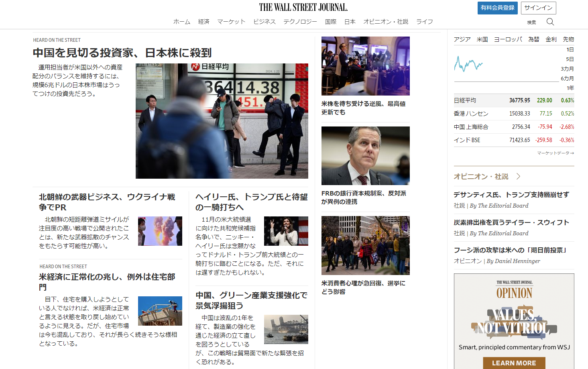Switch to the 為替 market tab
Viewport: 588px width, 369px height.
tap(533, 39)
